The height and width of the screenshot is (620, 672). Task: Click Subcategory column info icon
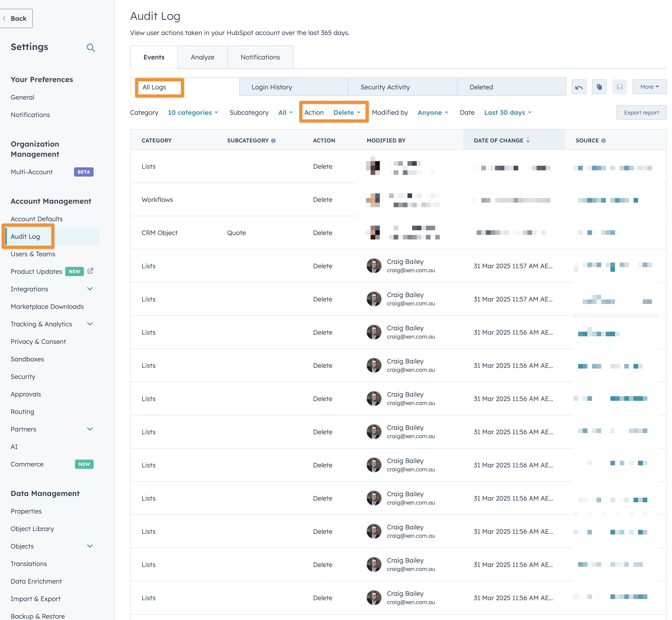coord(273,141)
